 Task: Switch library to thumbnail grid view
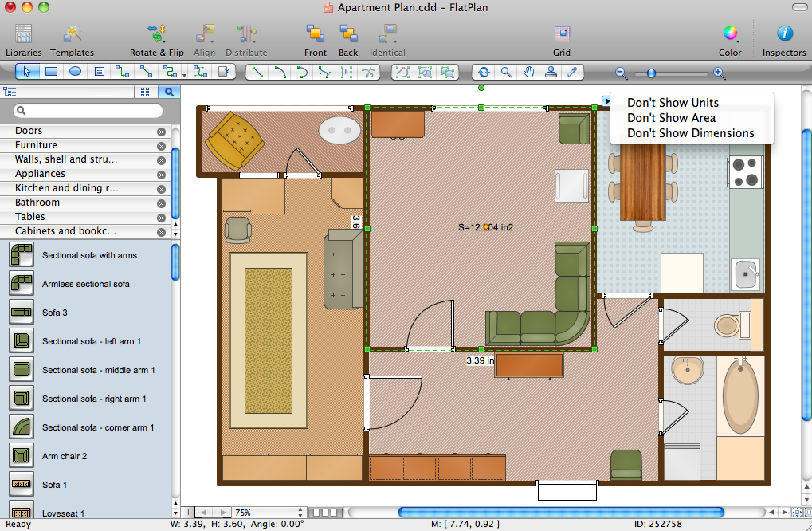pos(145,92)
